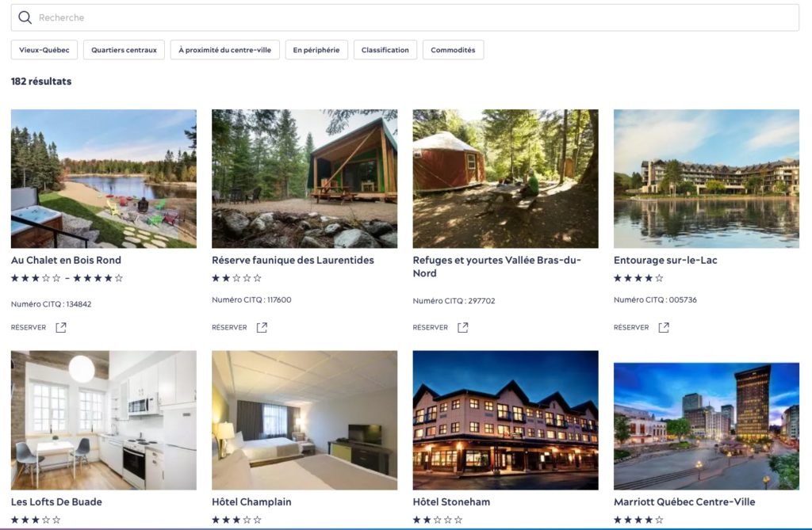The image size is (812, 530).
Task: Expand the Classification filter options
Action: tap(385, 50)
